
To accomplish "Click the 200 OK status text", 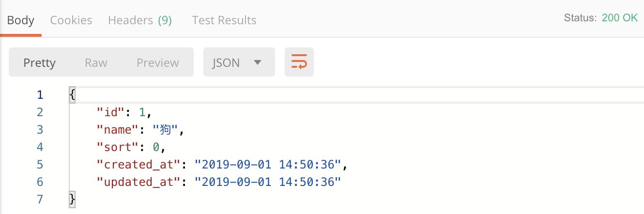I will [620, 18].
